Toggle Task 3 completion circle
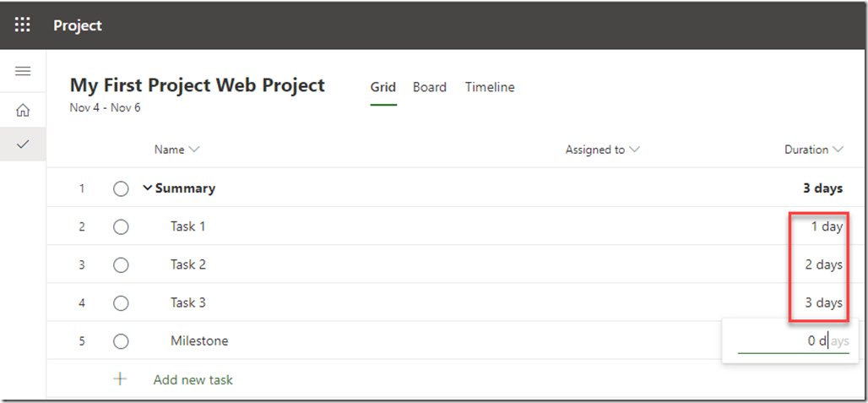This screenshot has height=403, width=868. click(x=121, y=302)
